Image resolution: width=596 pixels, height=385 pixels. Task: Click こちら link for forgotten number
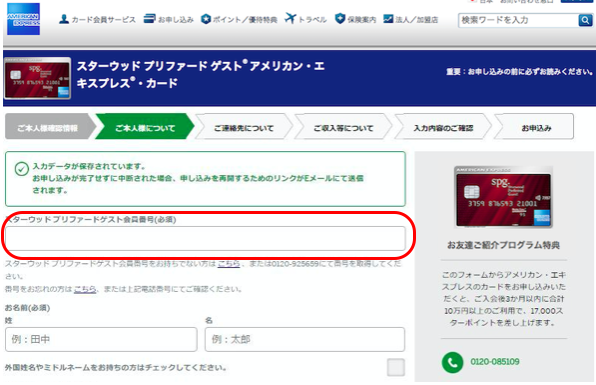pyautogui.click(x=85, y=289)
